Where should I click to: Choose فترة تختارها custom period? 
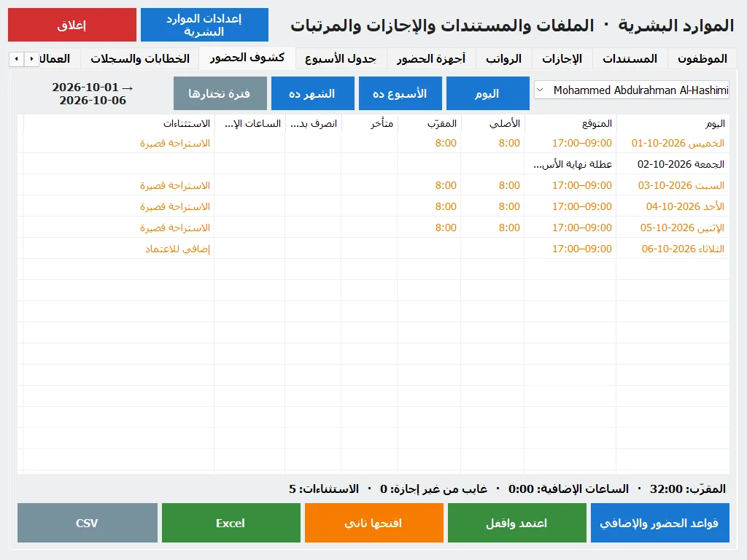(220, 93)
